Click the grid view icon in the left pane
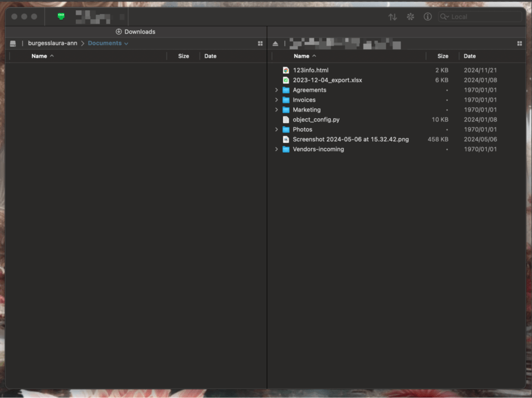 pos(259,43)
